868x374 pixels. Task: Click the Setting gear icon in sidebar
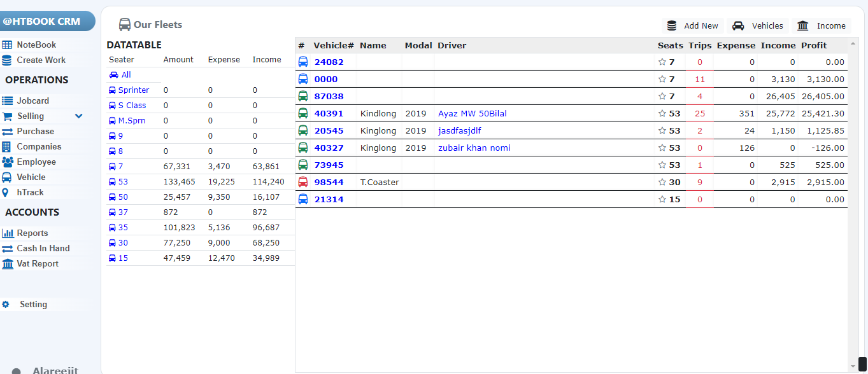6,305
